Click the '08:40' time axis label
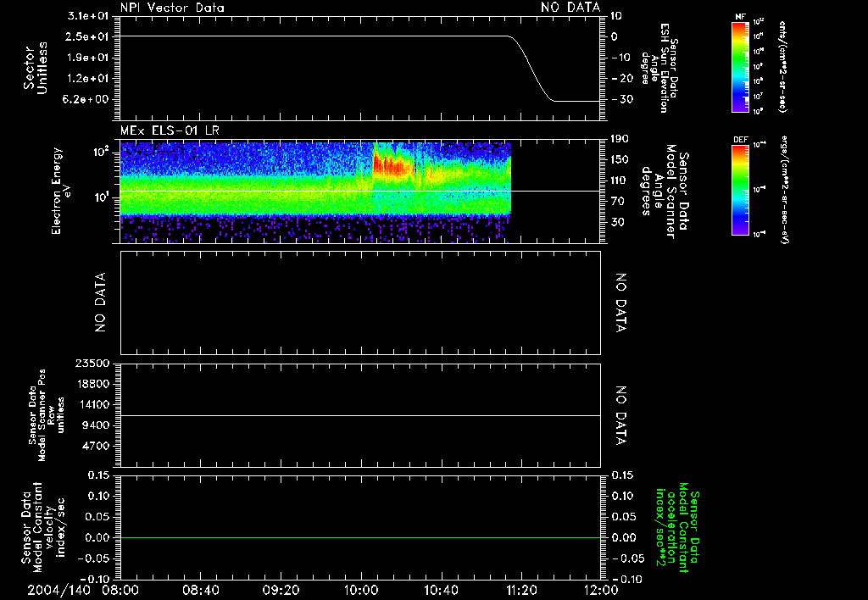 pyautogui.click(x=200, y=590)
